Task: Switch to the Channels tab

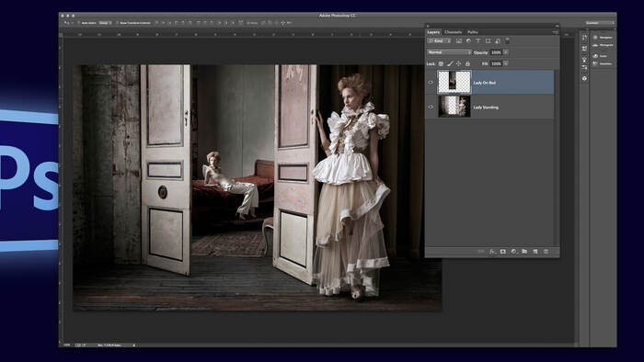Action: pyautogui.click(x=453, y=32)
